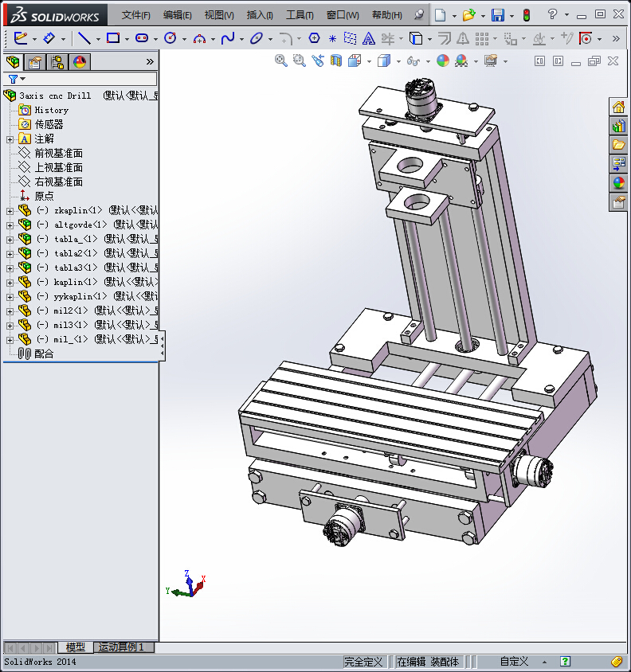Pick the Spline tool
The width and height of the screenshot is (631, 672).
coord(228,38)
